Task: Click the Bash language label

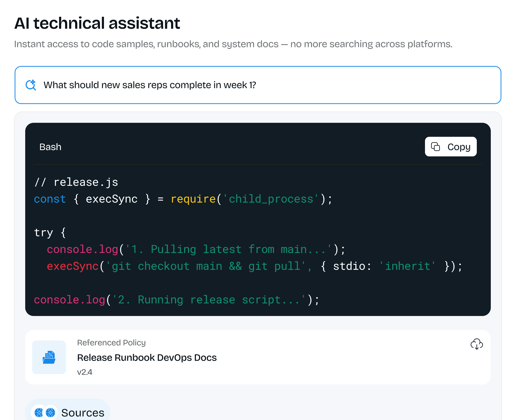Action: 50,147
